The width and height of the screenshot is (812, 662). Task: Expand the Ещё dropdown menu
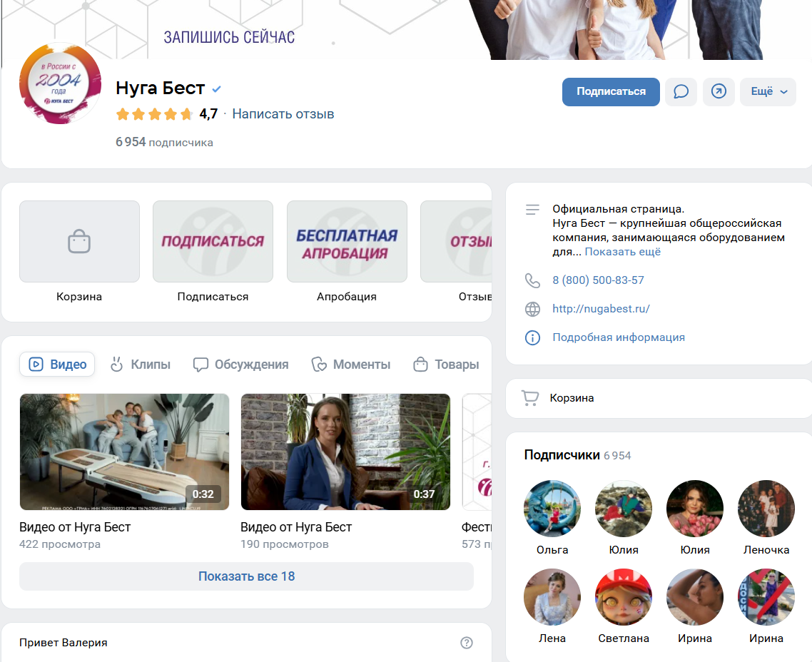click(x=768, y=91)
